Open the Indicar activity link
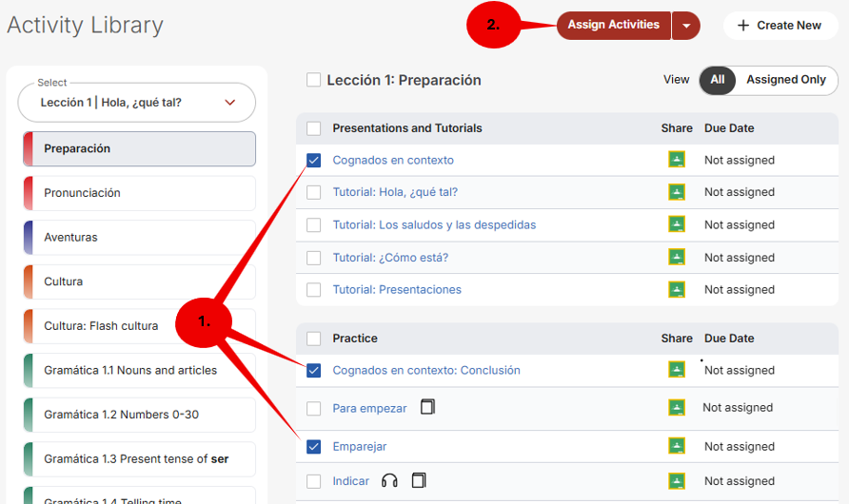Screen dimensions: 849x504 point(351,481)
